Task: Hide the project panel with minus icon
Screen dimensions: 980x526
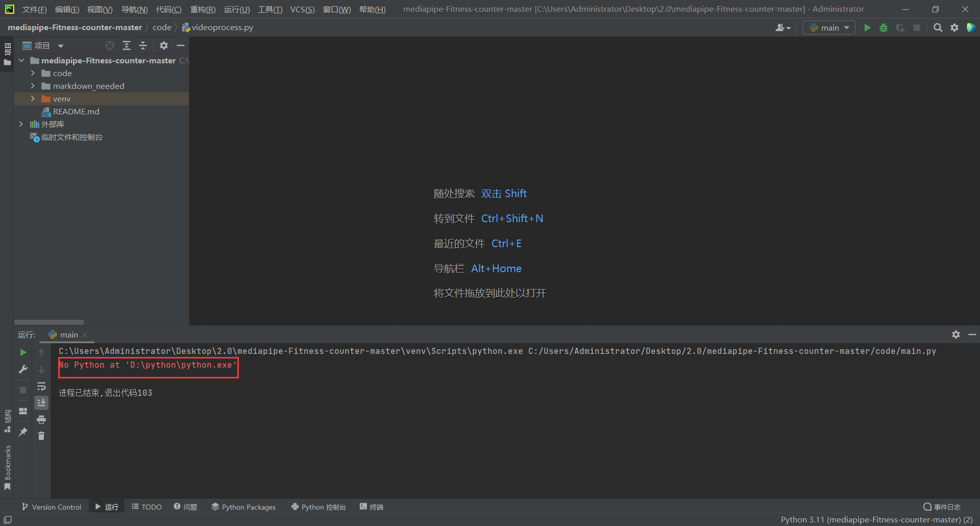Action: [181, 45]
